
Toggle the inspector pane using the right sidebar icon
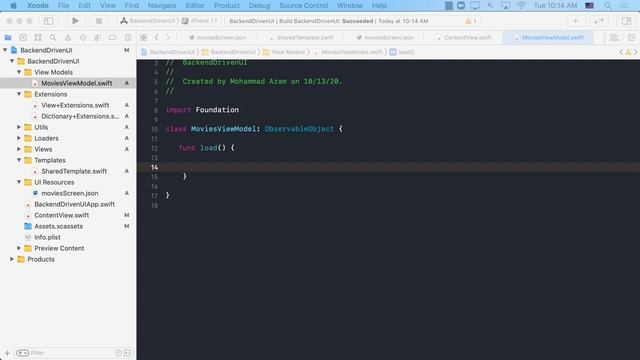coord(626,21)
